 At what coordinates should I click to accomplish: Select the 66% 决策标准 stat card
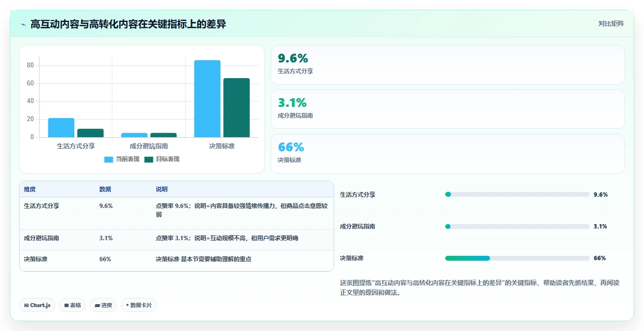tap(448, 154)
